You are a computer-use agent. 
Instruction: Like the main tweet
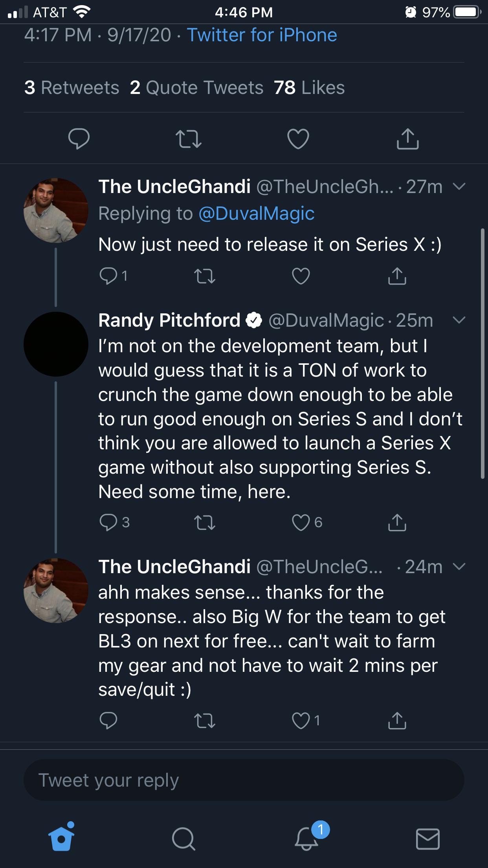point(298,139)
